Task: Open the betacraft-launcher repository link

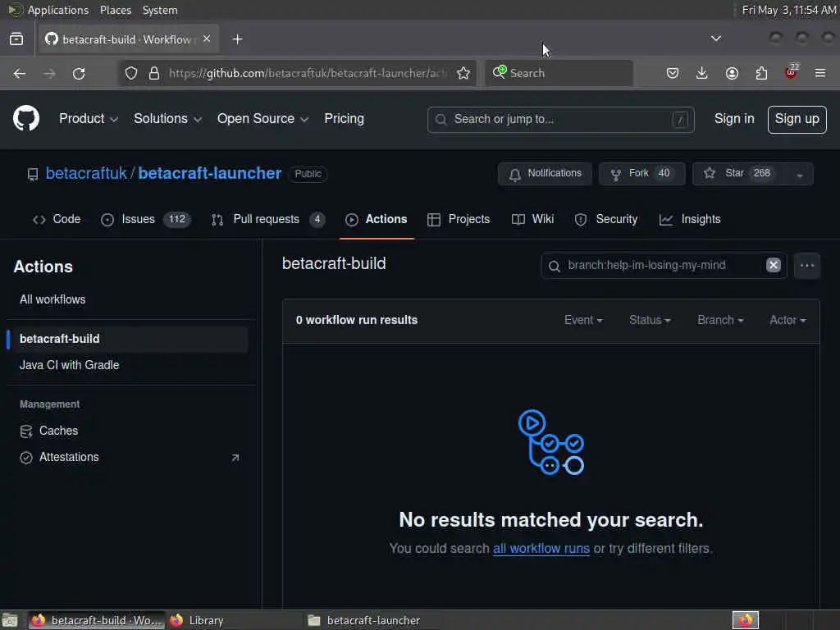Action: pyautogui.click(x=209, y=173)
